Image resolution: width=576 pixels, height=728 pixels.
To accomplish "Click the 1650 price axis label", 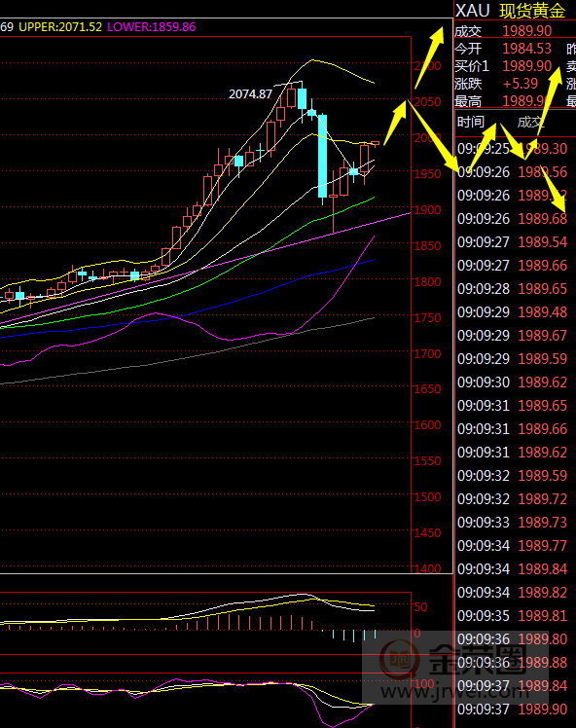I will (x=427, y=389).
